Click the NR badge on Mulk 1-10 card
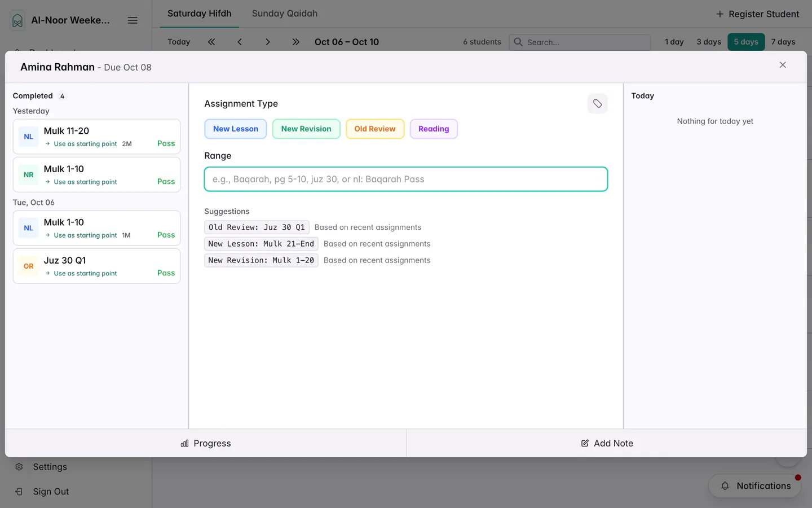The width and height of the screenshot is (812, 508). tap(29, 175)
